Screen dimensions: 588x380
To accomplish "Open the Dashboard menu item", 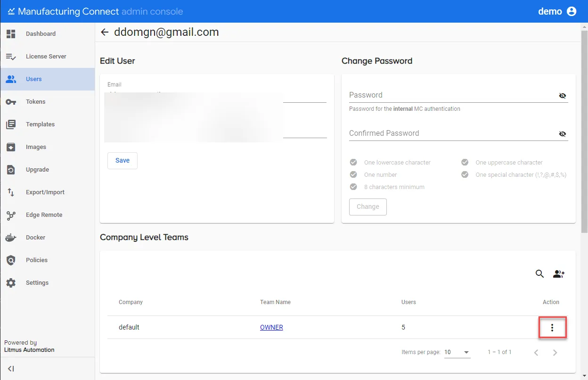I will (48, 34).
